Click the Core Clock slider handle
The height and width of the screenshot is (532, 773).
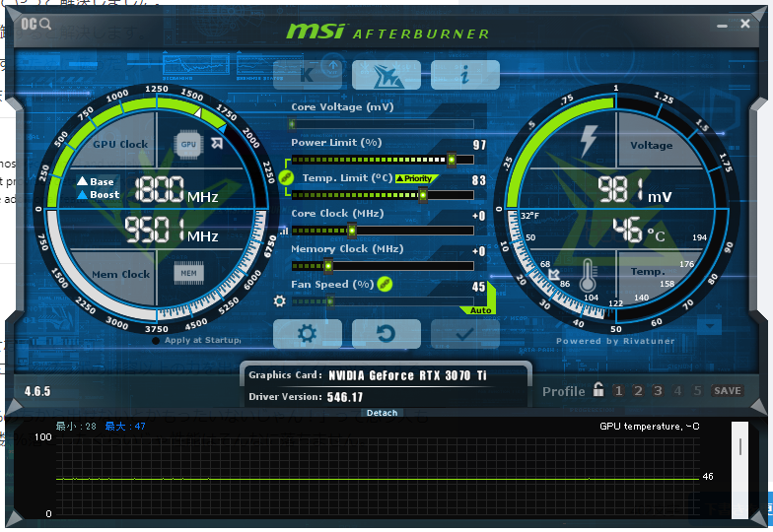click(352, 231)
